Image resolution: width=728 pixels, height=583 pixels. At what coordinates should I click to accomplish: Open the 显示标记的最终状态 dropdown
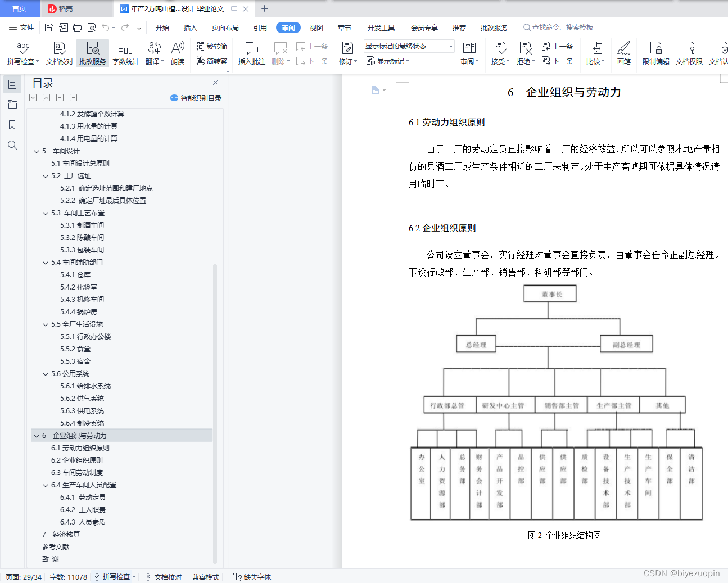[409, 46]
